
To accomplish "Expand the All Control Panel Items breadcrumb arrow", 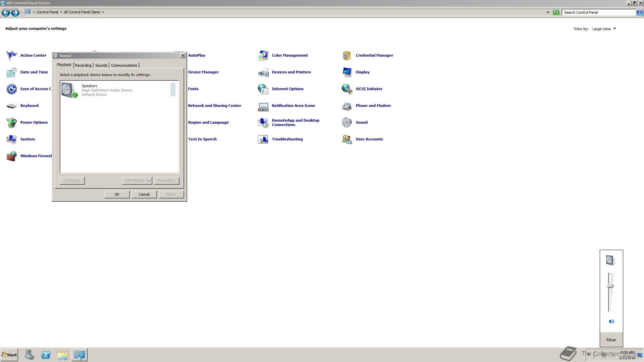I will (103, 12).
